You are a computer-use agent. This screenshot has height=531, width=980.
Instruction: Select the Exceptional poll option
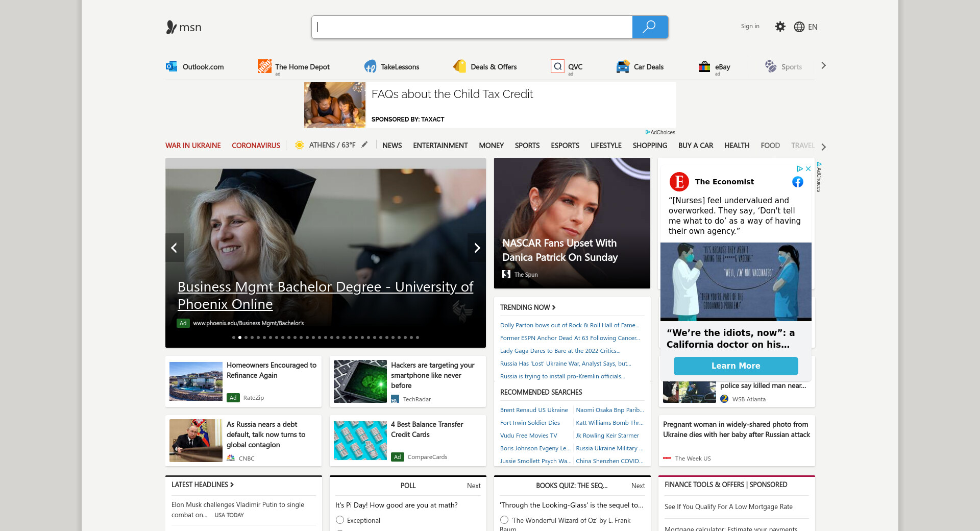(x=340, y=520)
